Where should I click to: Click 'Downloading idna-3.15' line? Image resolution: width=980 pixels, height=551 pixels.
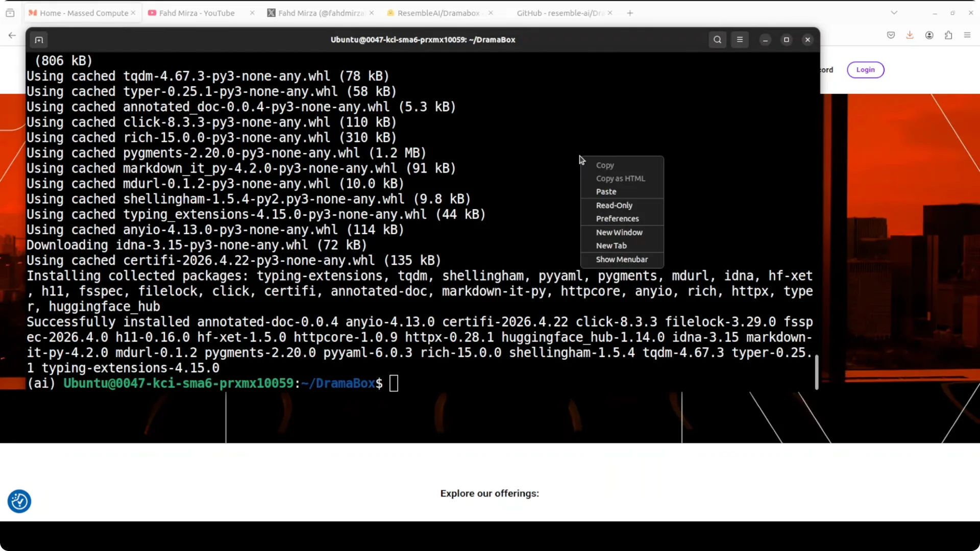pos(197,245)
